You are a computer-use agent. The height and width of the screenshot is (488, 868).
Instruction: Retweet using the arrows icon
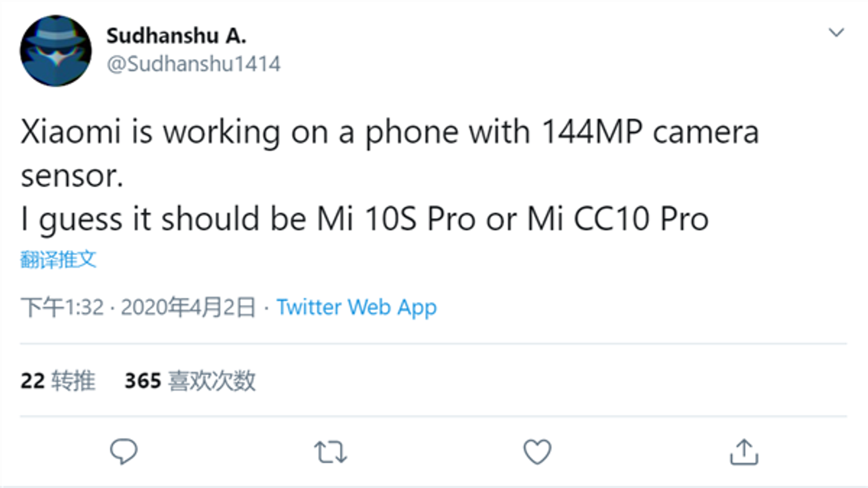point(330,452)
